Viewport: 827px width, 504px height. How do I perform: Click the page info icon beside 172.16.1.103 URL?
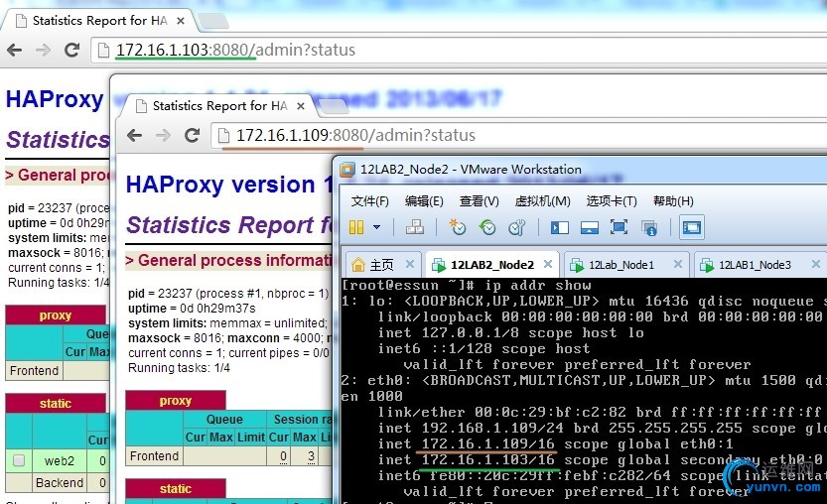coord(103,50)
